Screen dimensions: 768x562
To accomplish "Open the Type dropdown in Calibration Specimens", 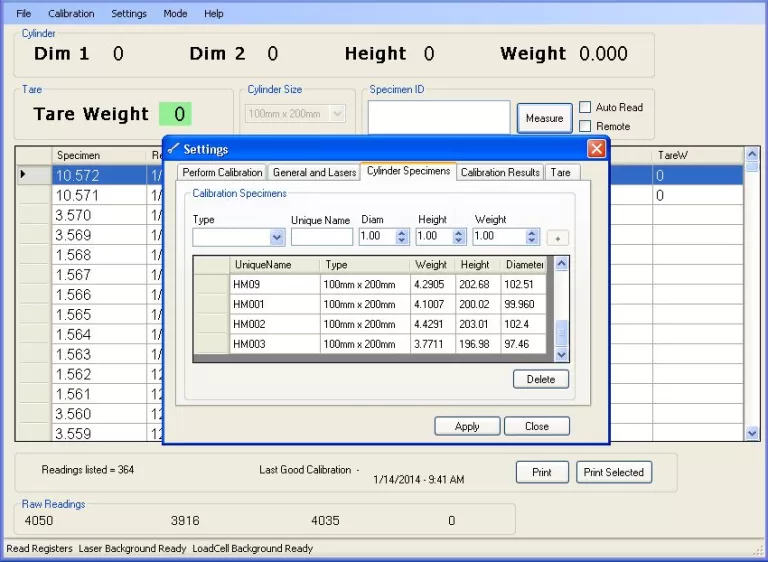I will (277, 238).
